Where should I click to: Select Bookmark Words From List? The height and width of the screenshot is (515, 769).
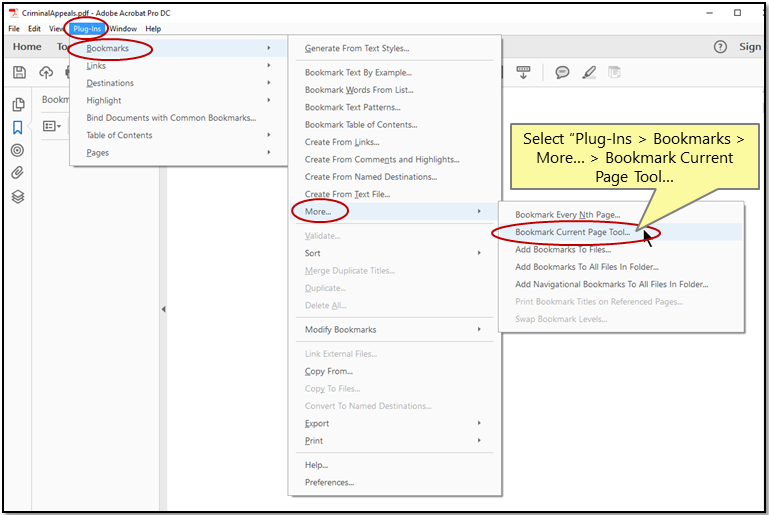(359, 90)
